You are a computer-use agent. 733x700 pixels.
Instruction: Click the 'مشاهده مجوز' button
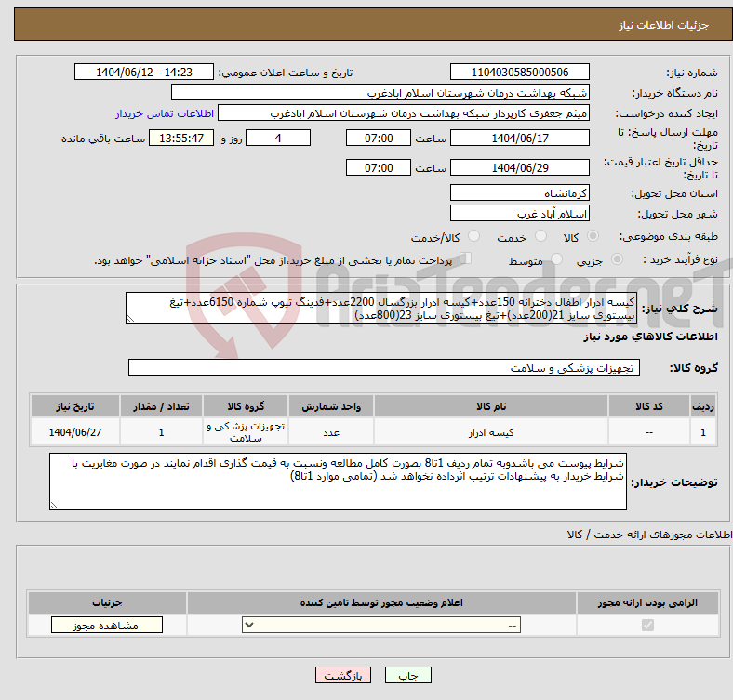click(x=106, y=626)
